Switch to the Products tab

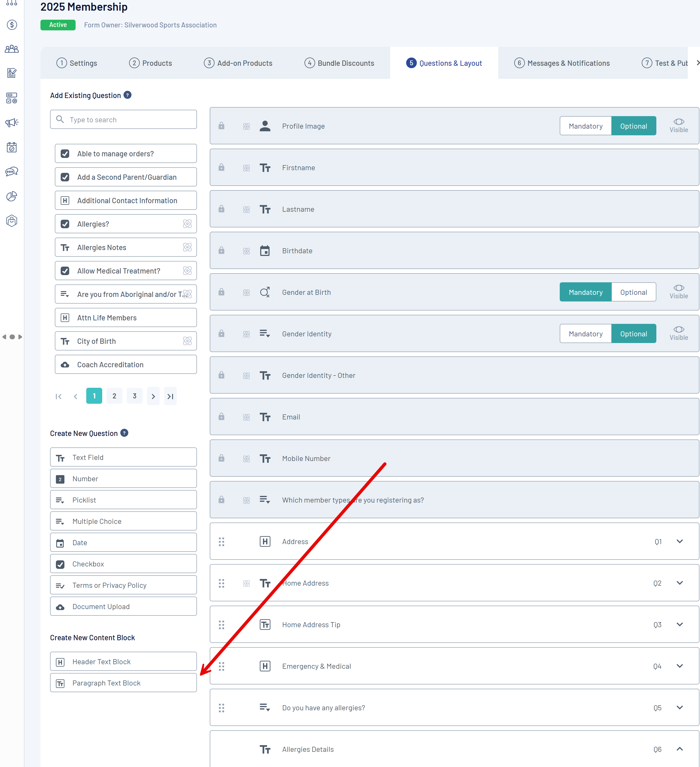coord(151,63)
